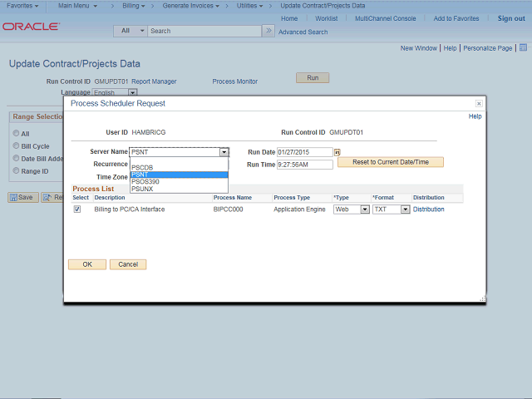The image size is (532, 399).
Task: Click the Save button with disk icon
Action: tap(23, 197)
